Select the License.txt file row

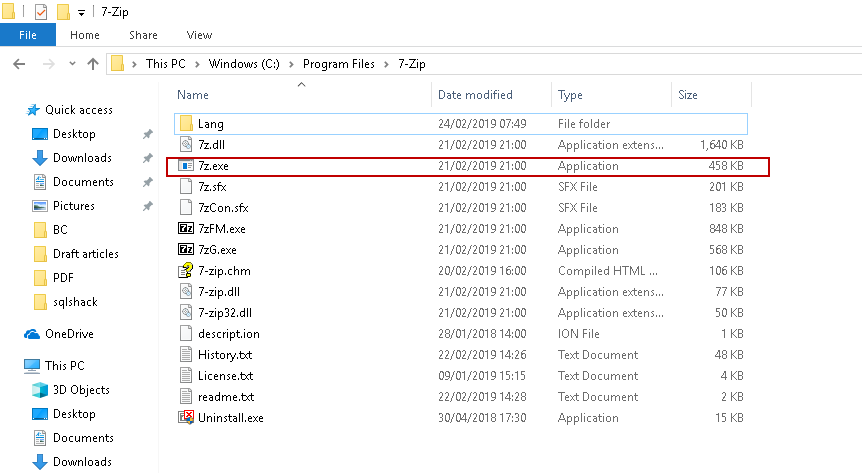(x=225, y=376)
